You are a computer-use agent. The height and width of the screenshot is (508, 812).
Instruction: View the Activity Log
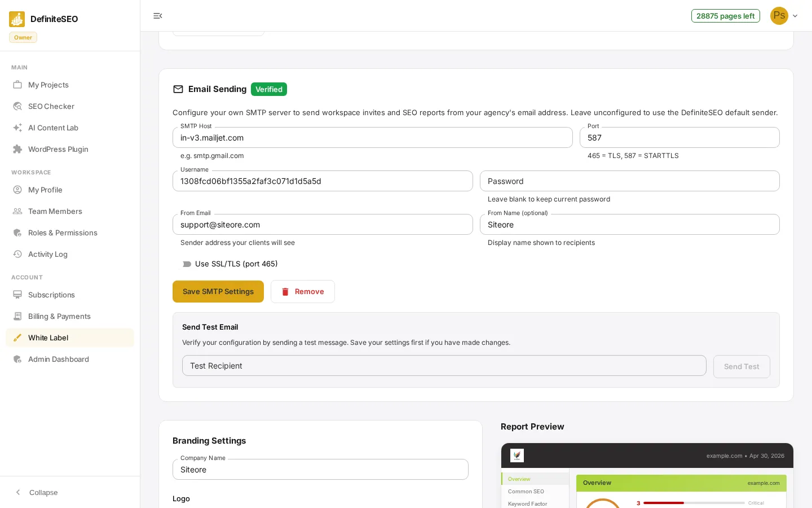70,254
